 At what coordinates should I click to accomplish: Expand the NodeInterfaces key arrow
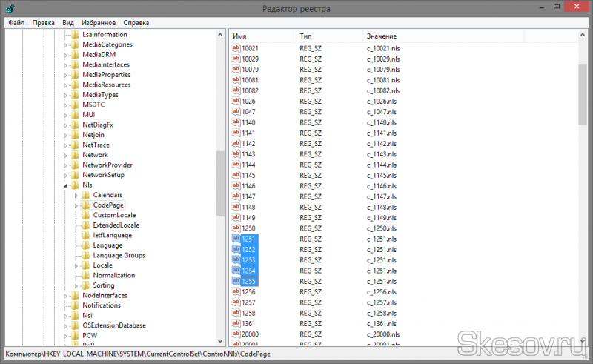point(65,296)
